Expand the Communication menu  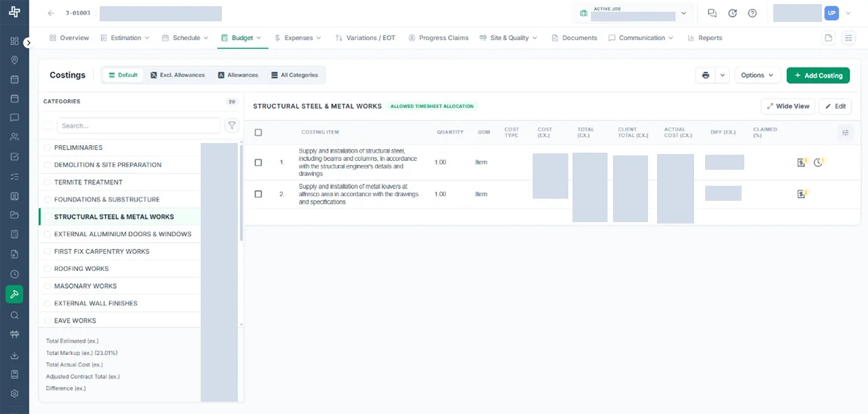641,38
